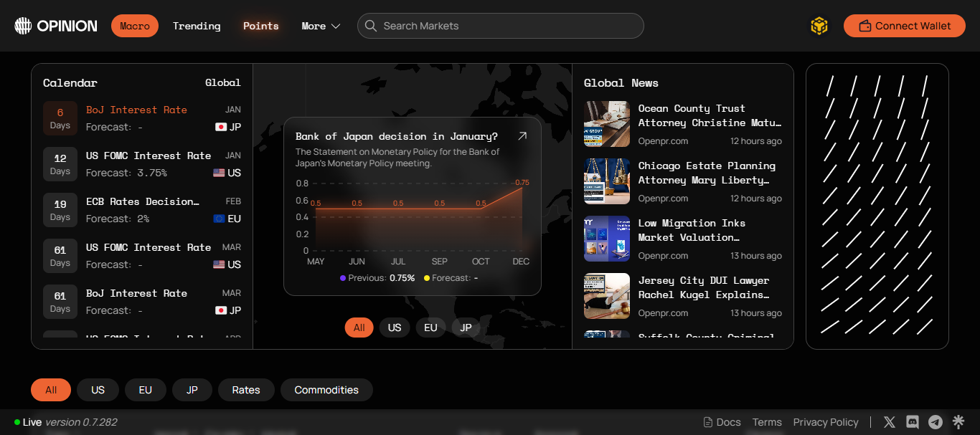Click the X (Twitter) icon in footer

[x=890, y=422]
